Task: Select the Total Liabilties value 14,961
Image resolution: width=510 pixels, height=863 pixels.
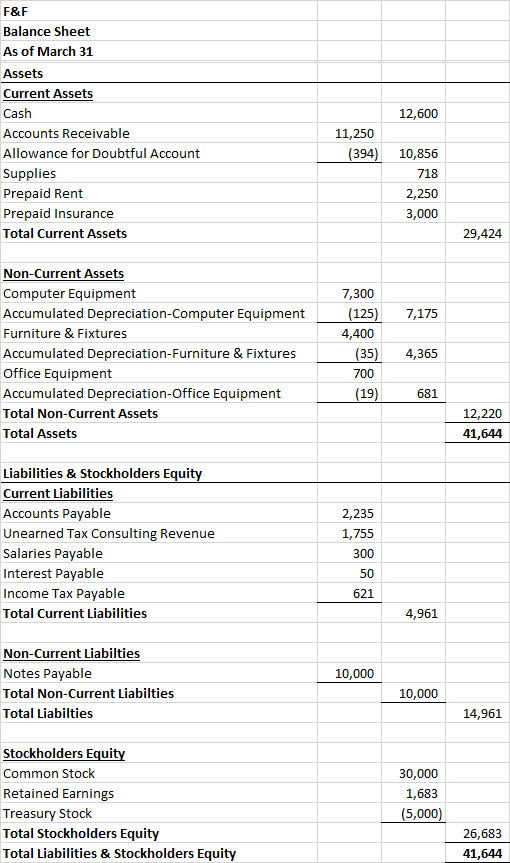Action: point(482,714)
